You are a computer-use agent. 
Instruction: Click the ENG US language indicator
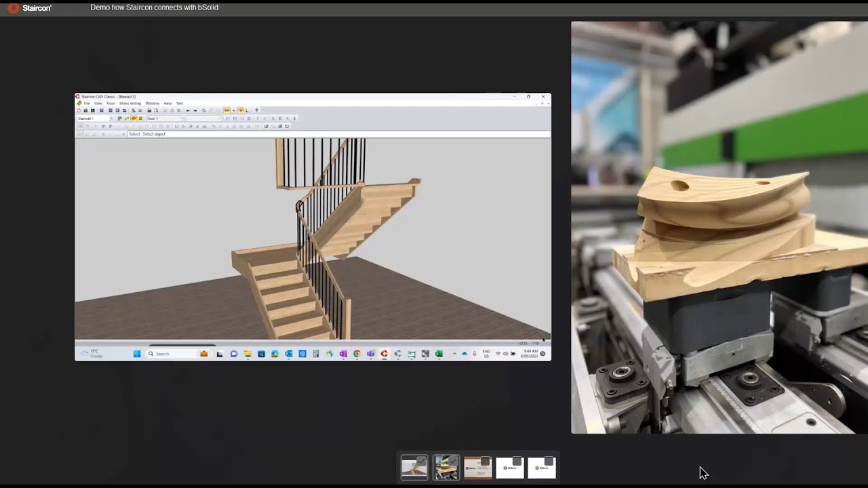[486, 354]
